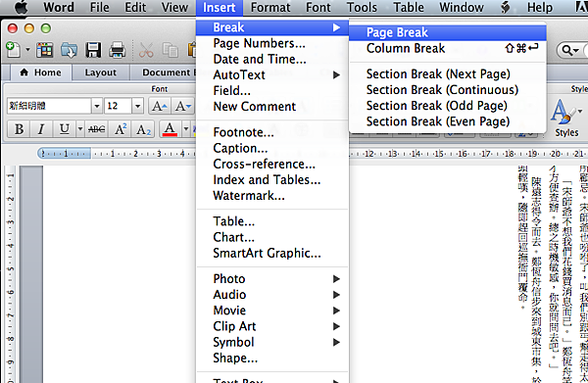This screenshot has width=588, height=383.
Task: Toggle Bold formatting
Action: click(19, 129)
